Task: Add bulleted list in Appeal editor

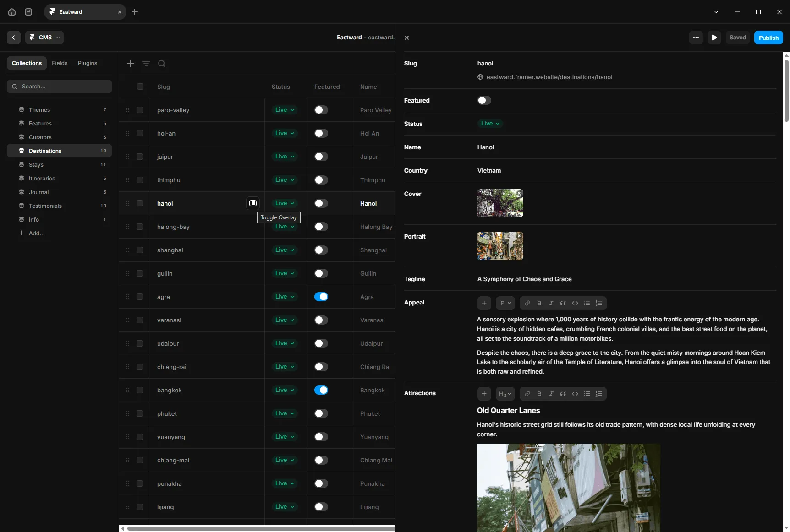Action: click(587, 303)
